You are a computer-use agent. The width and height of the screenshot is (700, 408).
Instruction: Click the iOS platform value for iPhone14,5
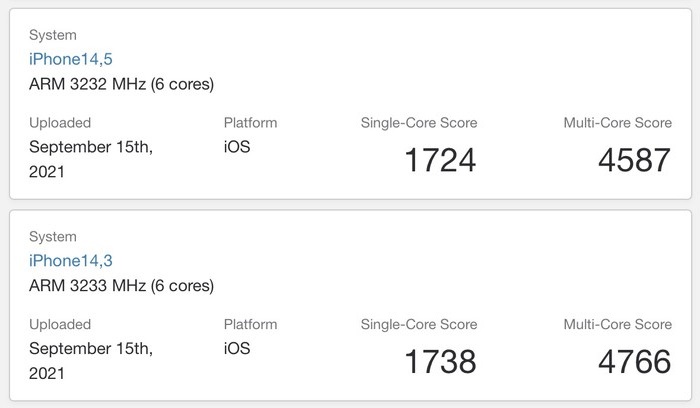(x=237, y=147)
